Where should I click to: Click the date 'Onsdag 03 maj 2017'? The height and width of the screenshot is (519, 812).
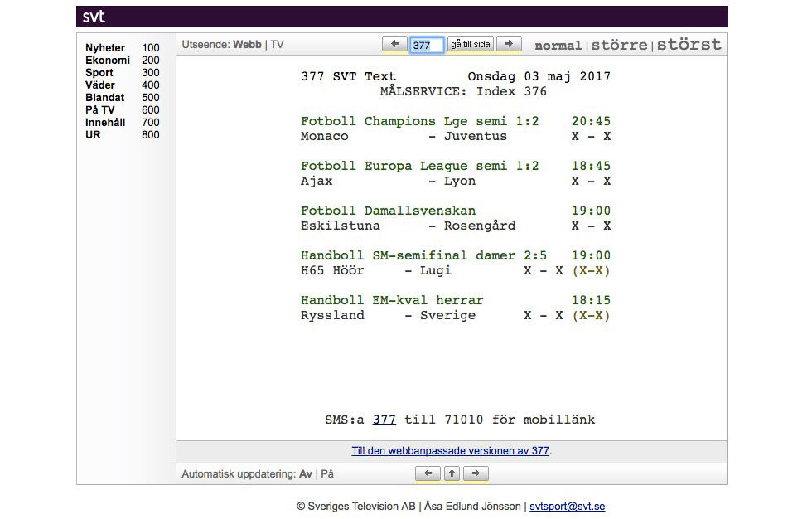click(539, 76)
